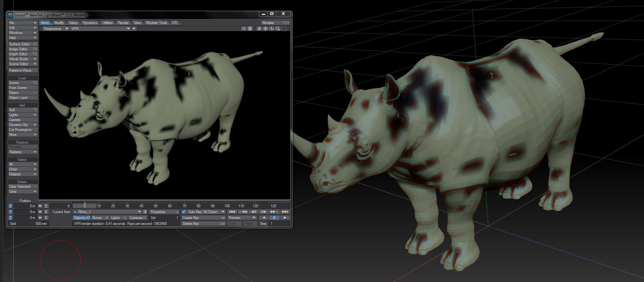Open item Properties panel

pyautogui.click(x=164, y=212)
